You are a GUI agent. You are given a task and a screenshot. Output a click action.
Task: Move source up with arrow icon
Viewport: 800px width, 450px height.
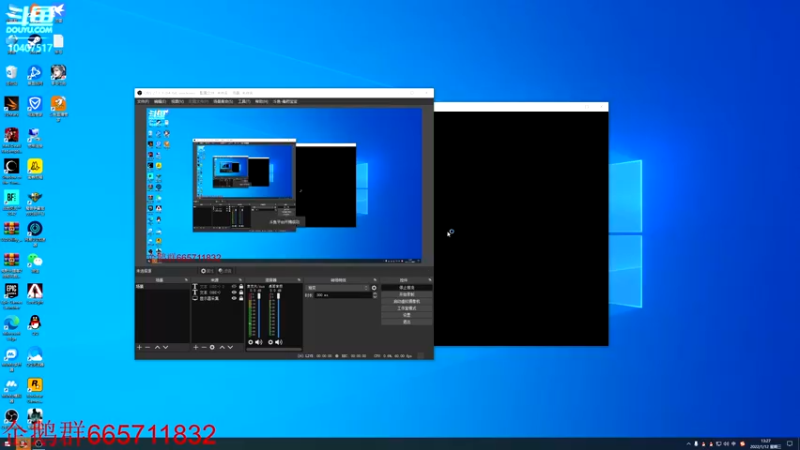click(x=222, y=347)
